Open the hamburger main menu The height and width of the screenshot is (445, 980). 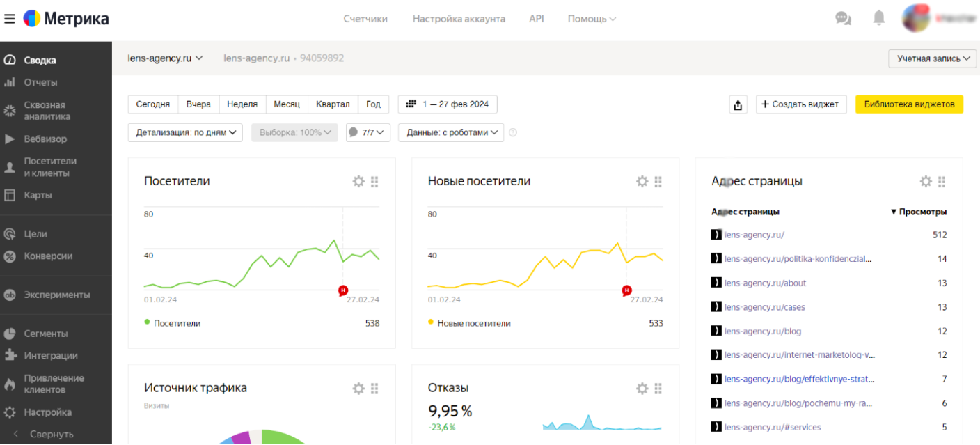[10, 19]
